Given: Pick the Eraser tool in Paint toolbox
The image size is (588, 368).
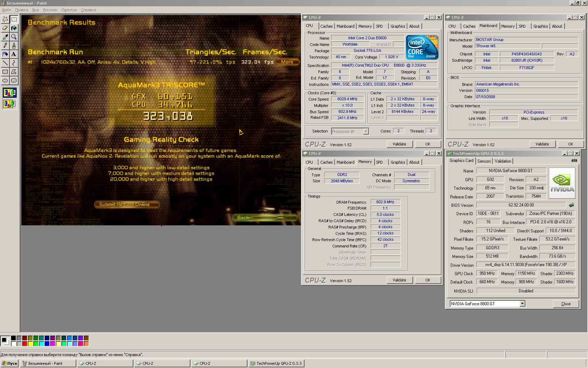Looking at the screenshot, I should (5, 28).
